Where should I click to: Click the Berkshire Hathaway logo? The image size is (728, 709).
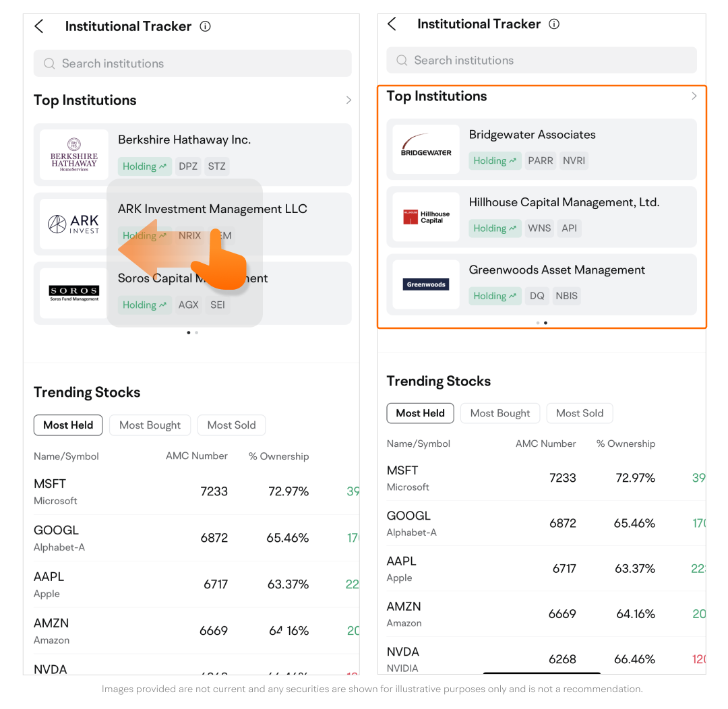74,154
